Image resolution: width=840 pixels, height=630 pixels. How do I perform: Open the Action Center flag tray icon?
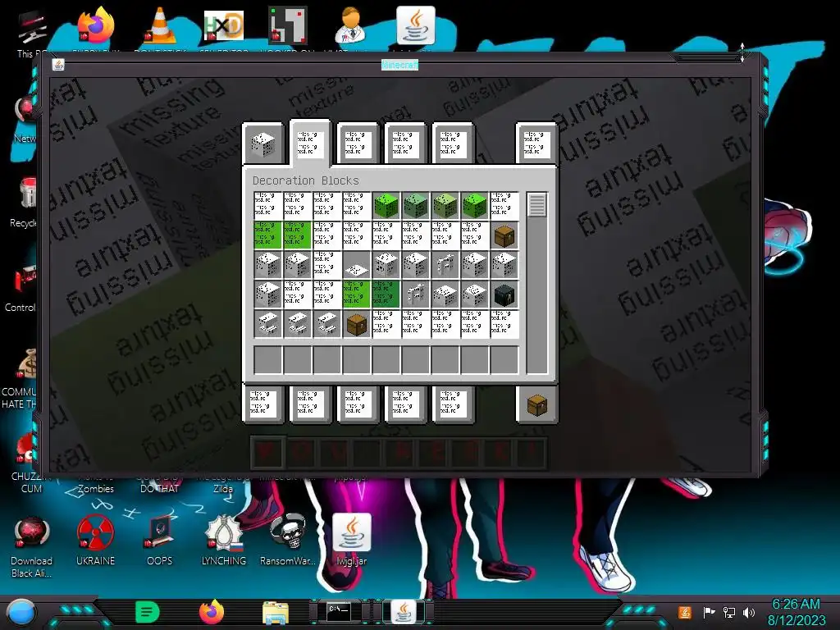point(709,612)
